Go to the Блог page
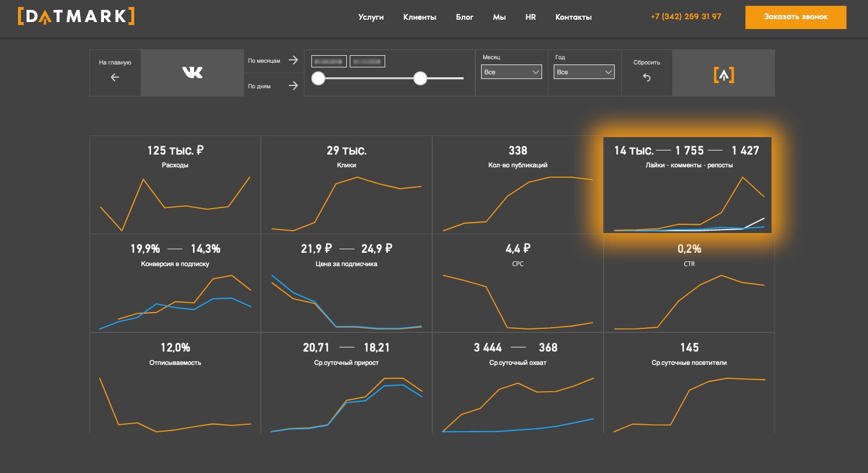The image size is (868, 473). (x=465, y=17)
